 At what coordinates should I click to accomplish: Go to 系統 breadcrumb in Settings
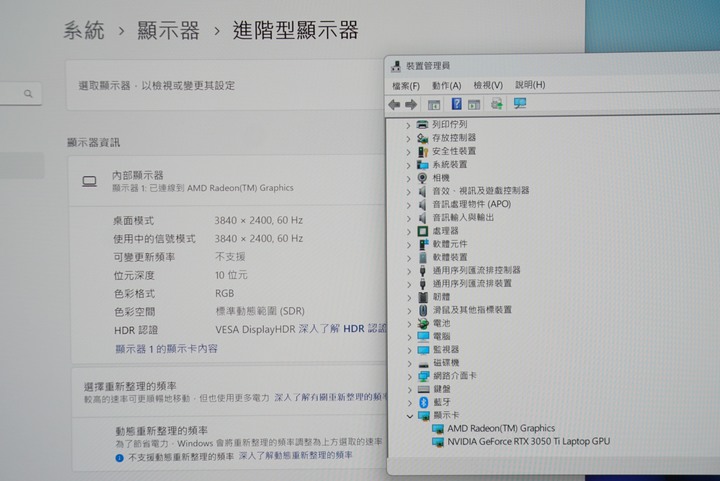pos(84,31)
